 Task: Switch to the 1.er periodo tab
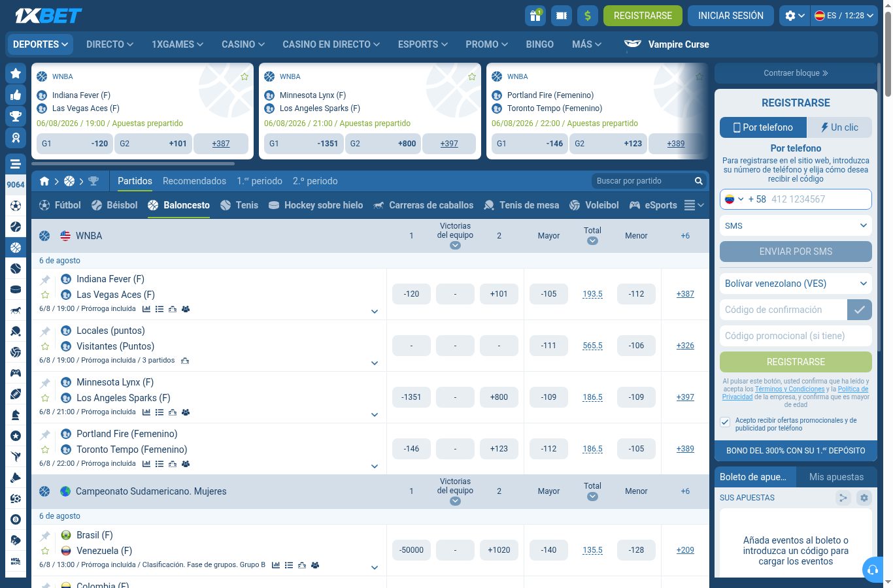pos(260,181)
